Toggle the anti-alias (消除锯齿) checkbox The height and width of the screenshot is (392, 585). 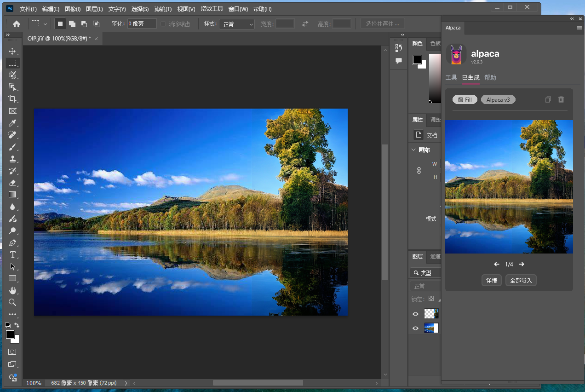163,24
